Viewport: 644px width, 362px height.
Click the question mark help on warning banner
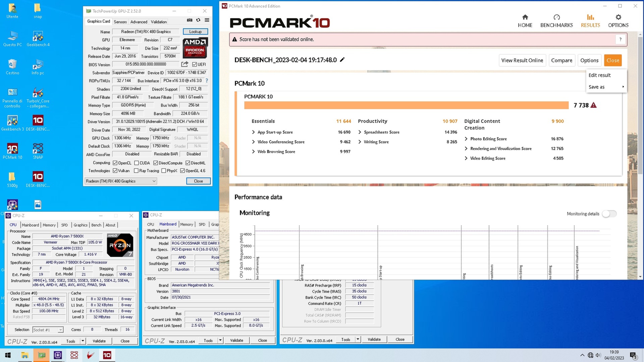coord(620,40)
